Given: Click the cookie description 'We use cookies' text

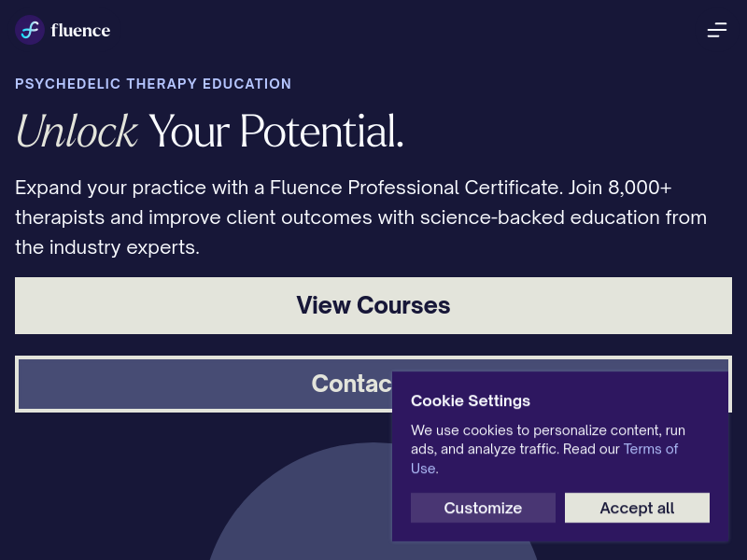Looking at the screenshot, I should pos(548,430).
